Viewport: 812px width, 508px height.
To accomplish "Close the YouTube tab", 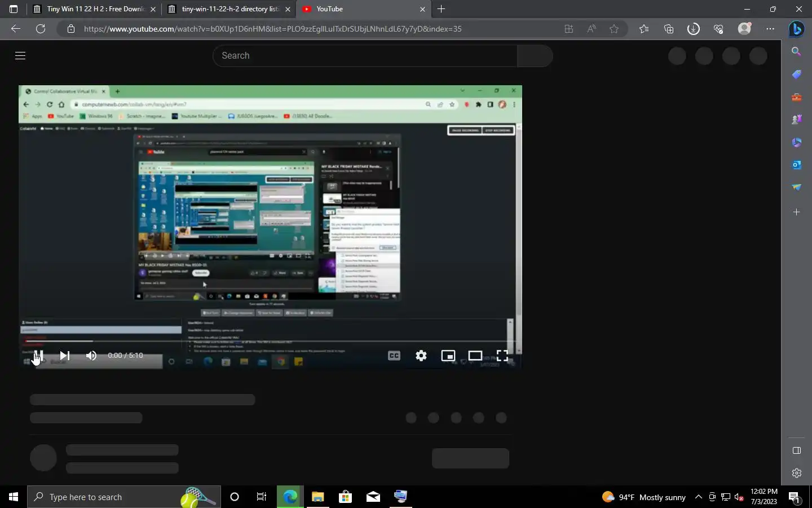I will pos(422,9).
